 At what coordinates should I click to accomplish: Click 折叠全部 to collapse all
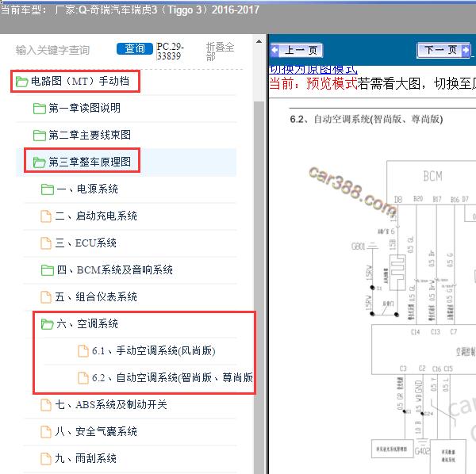(x=220, y=52)
